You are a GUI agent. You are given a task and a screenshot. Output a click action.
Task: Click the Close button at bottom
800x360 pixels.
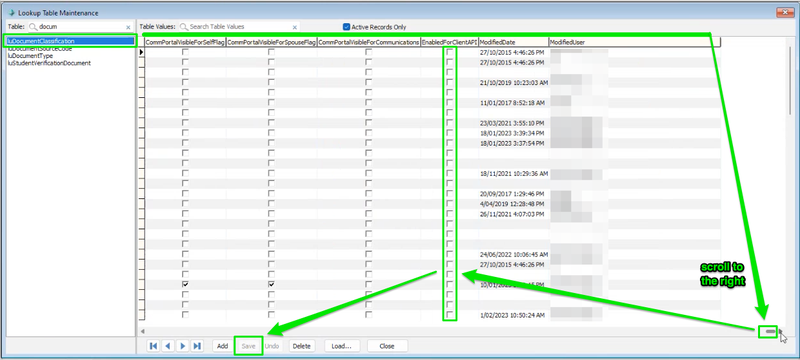[x=387, y=346]
